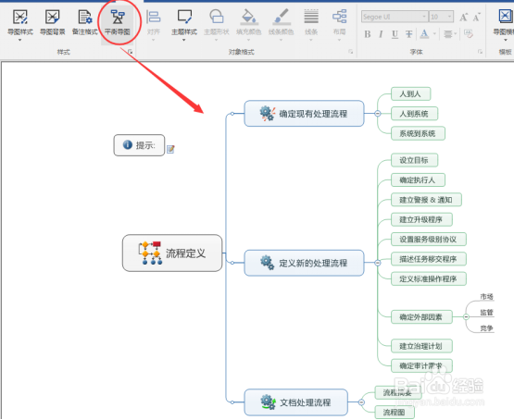Screen dimensions: 514x420
Task: Collapse the 文档处理流程 branch
Action: click(x=361, y=402)
